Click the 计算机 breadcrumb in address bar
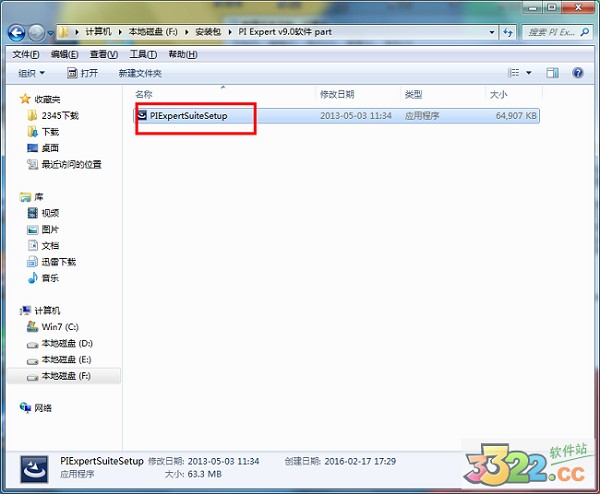600x494 pixels. coord(98,32)
